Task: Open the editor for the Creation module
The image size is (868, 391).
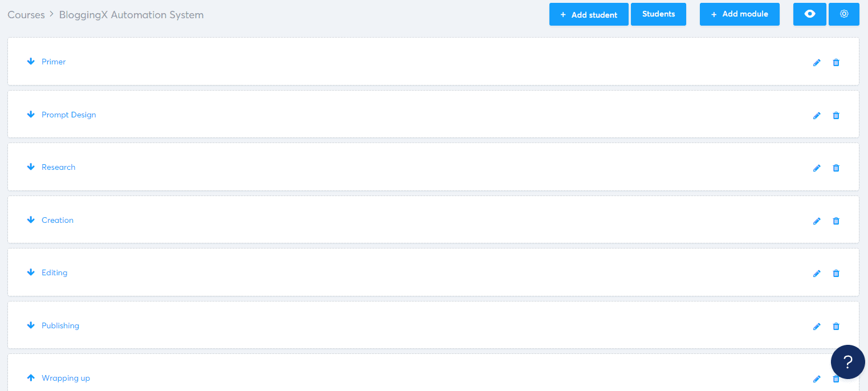Action: click(x=817, y=221)
